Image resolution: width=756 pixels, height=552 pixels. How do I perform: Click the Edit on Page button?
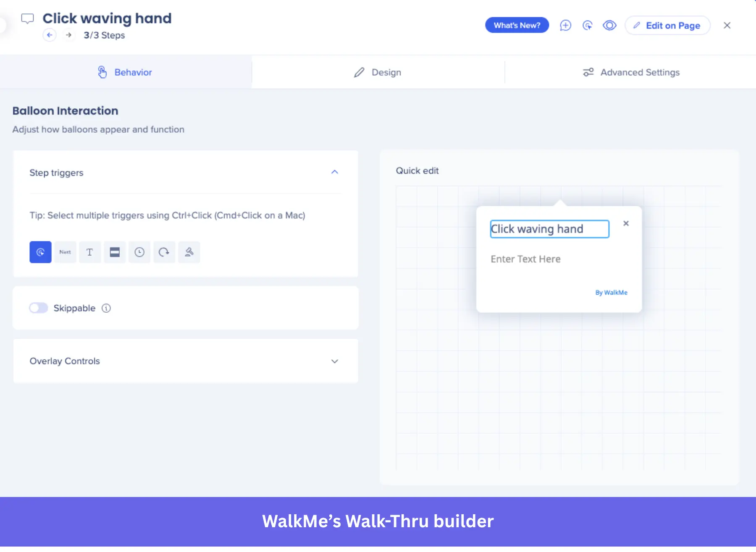click(667, 25)
